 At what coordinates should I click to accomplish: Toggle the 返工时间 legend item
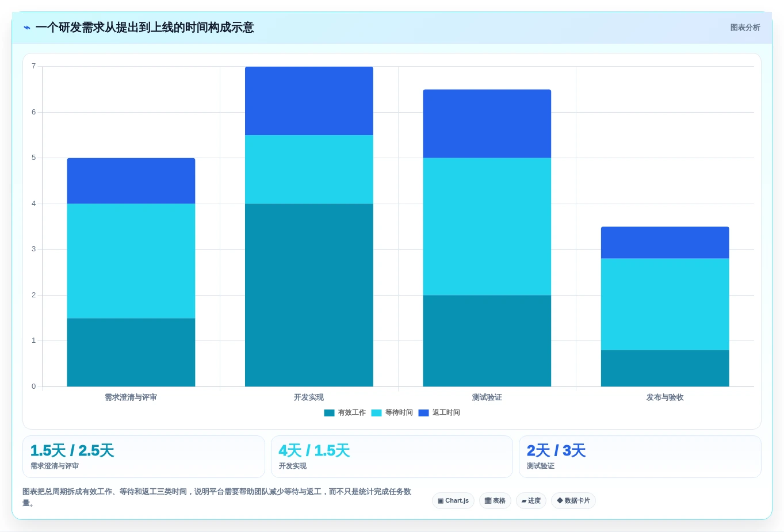click(x=439, y=413)
